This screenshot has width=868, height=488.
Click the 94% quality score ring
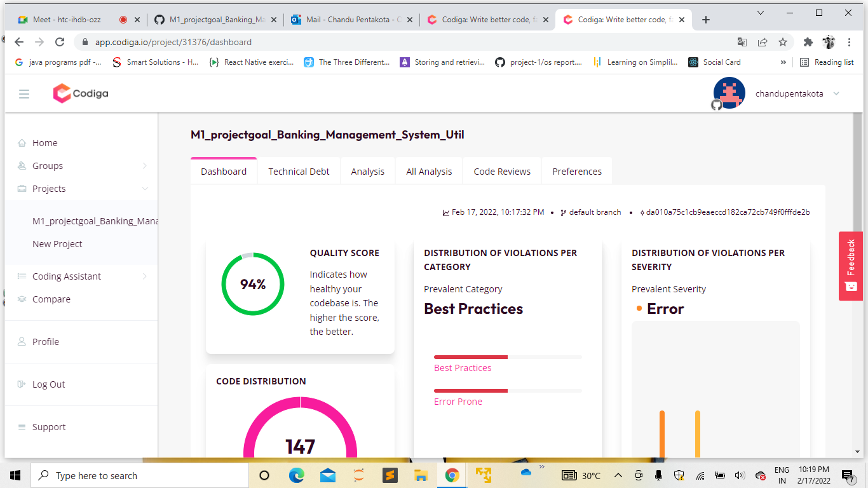[253, 284]
